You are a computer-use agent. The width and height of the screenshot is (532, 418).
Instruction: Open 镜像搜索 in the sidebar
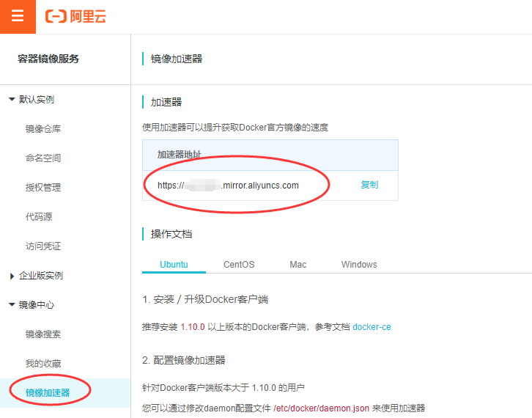point(43,334)
